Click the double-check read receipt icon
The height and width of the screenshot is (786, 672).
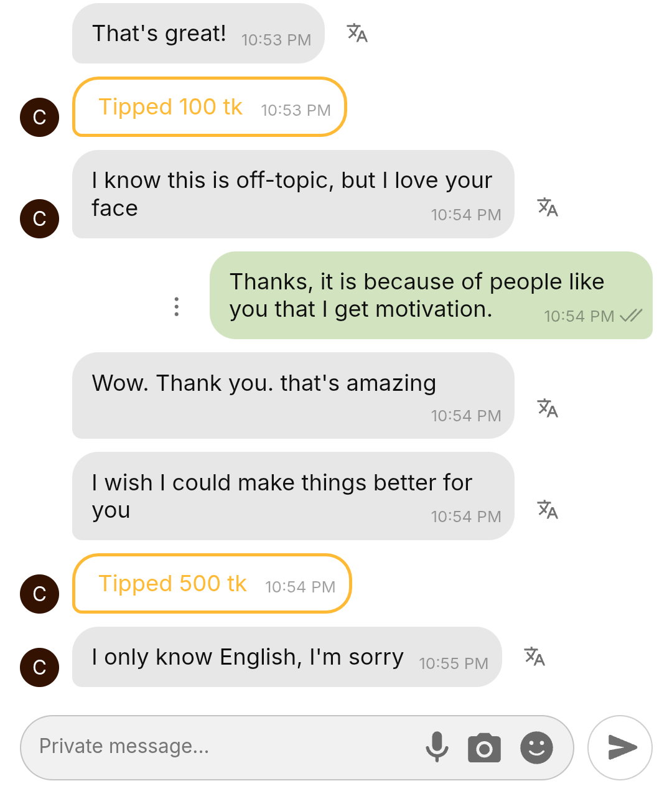coord(631,316)
